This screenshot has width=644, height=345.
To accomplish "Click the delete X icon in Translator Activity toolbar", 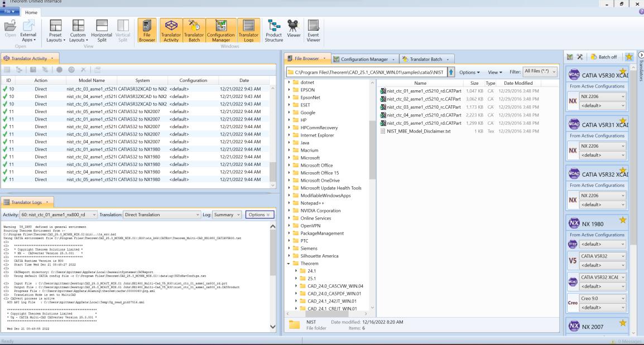I will [x=83, y=70].
